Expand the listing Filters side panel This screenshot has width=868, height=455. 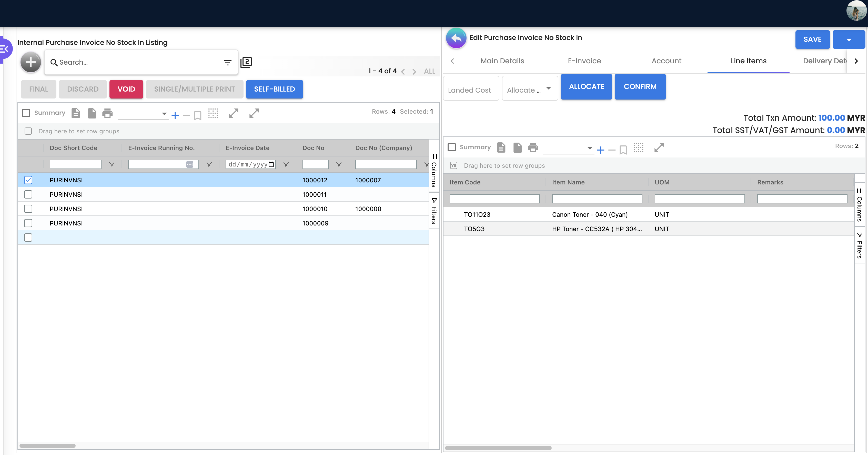coord(434,211)
